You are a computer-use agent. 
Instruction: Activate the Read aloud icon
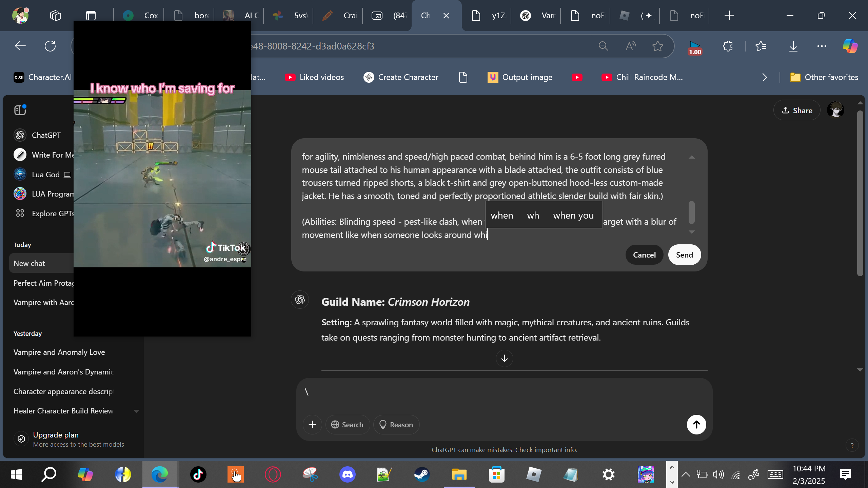[x=630, y=46]
